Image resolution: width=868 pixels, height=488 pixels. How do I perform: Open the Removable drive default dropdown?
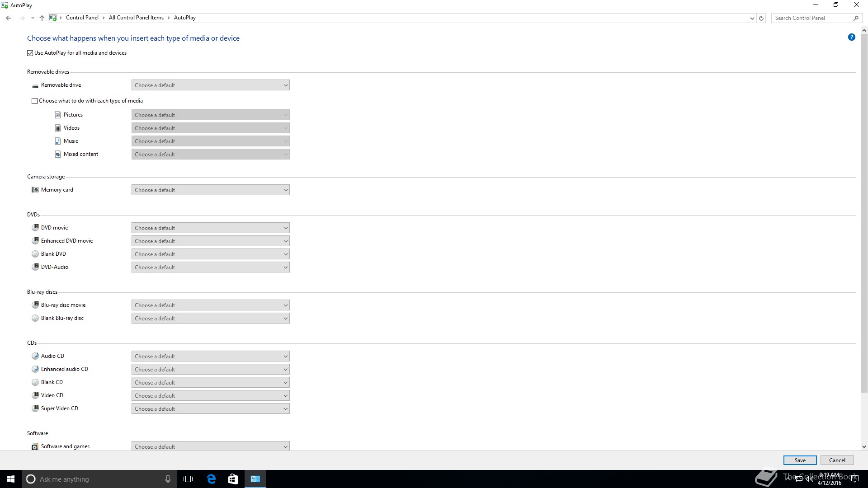tap(211, 85)
